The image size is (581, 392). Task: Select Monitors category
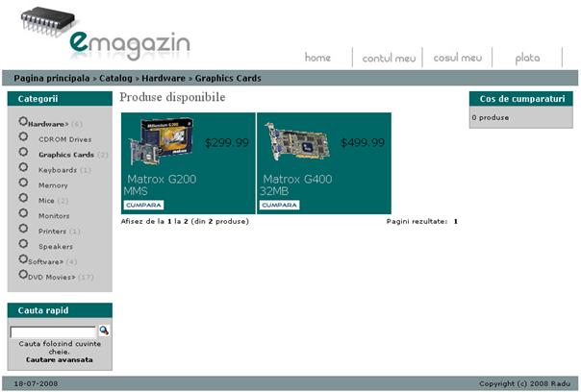coord(54,216)
